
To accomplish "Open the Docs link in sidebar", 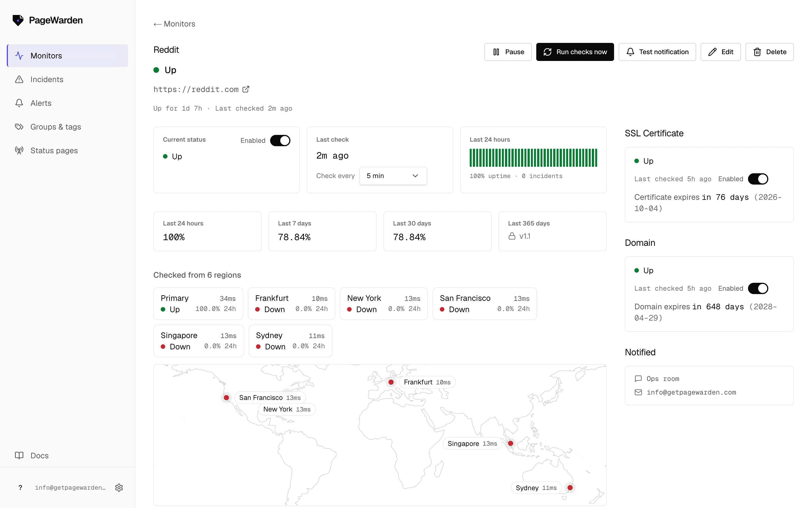I will coord(67,455).
